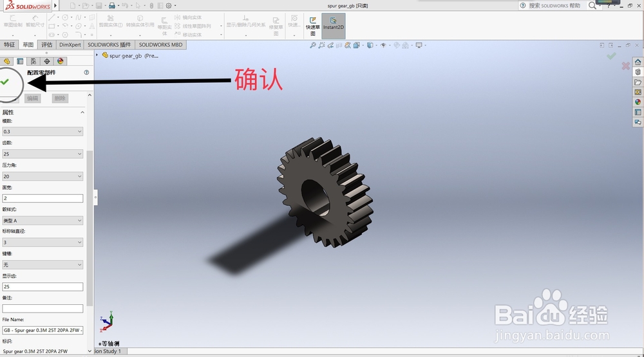Click the Print icon in top toolbar
The width and height of the screenshot is (644, 357).
[111, 6]
